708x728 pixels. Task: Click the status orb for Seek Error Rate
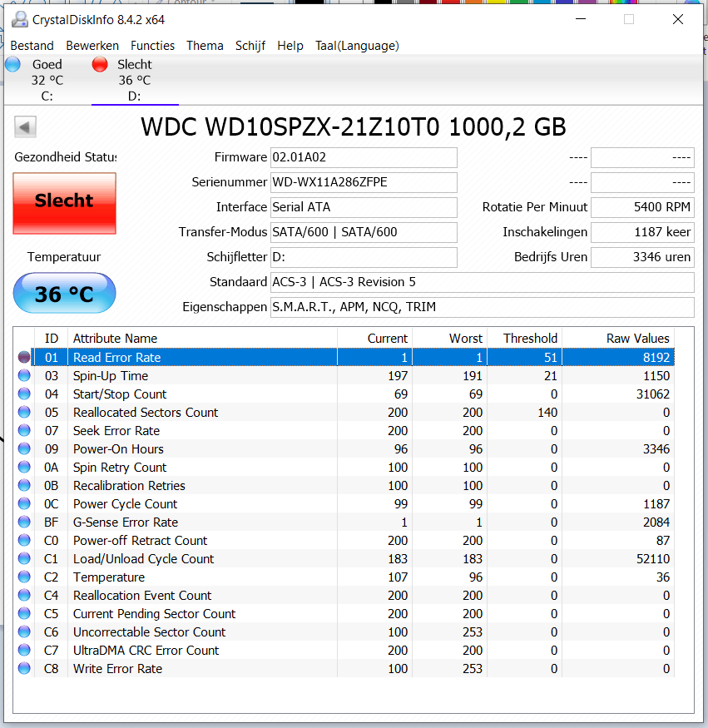(24, 430)
